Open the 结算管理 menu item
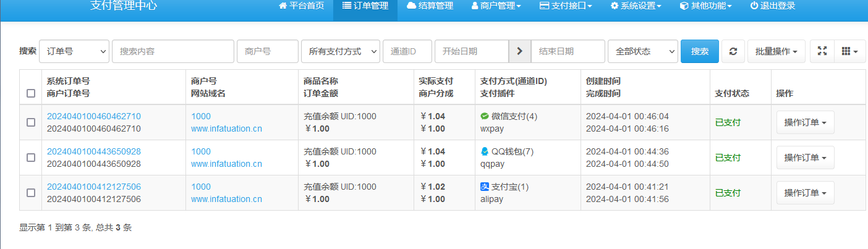The width and height of the screenshot is (868, 249). tap(430, 6)
